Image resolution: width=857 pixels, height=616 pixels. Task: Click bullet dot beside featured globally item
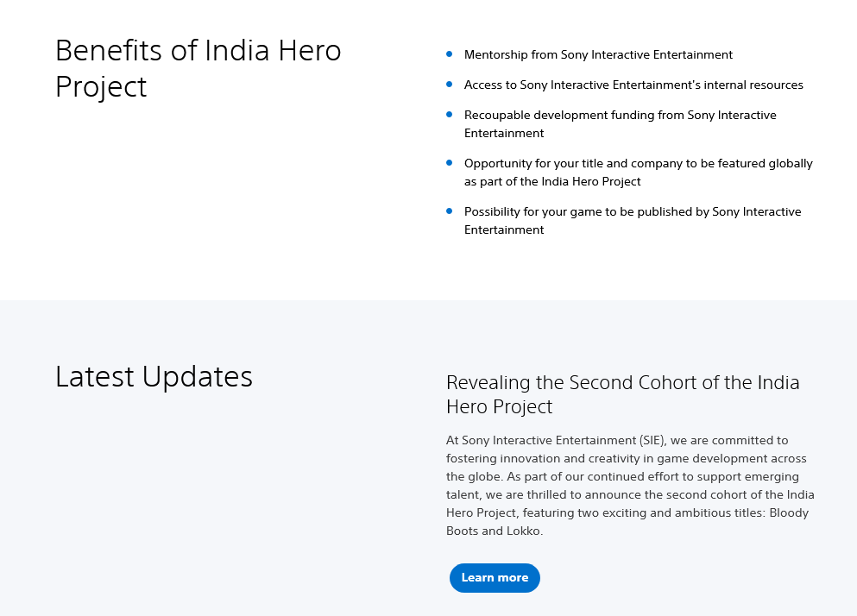coord(450,163)
